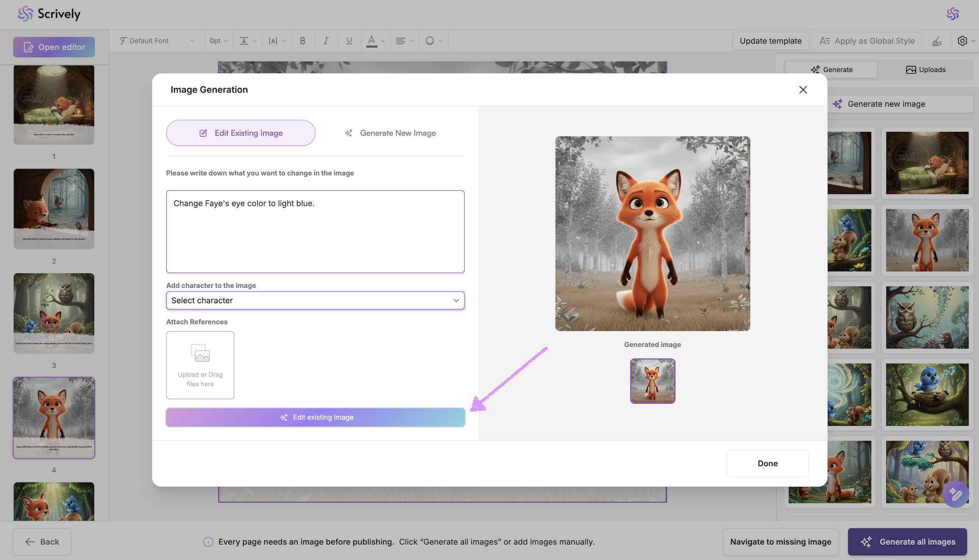Open the font size 0pt dropdown

pyautogui.click(x=218, y=41)
